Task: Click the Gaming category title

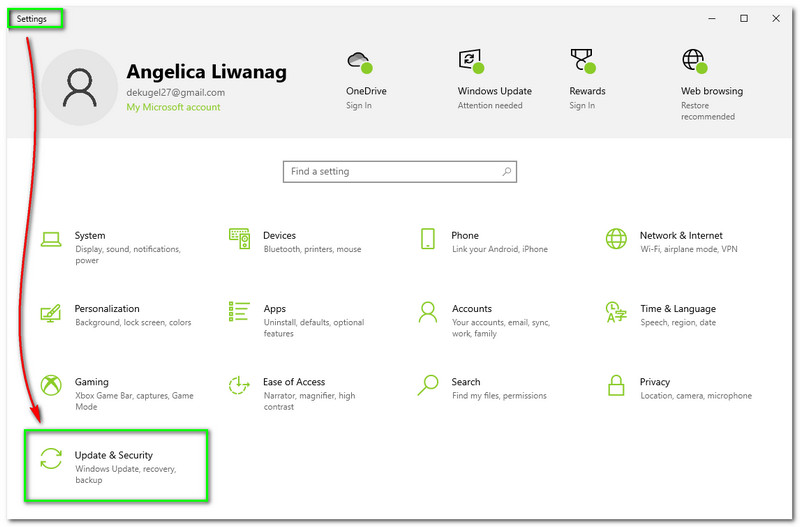Action: pyautogui.click(x=91, y=382)
